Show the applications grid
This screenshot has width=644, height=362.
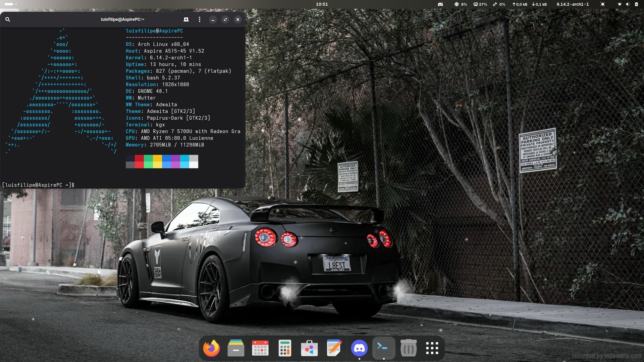click(432, 348)
